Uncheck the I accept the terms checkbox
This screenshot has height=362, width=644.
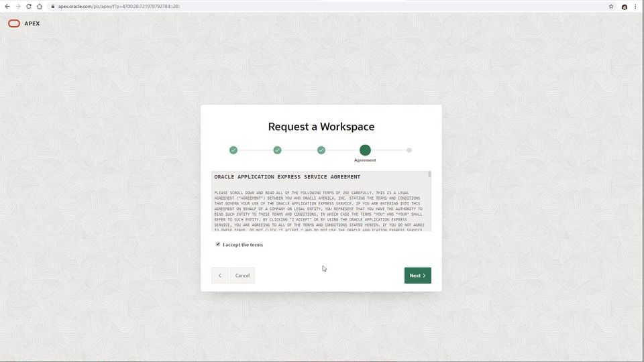[x=217, y=244]
